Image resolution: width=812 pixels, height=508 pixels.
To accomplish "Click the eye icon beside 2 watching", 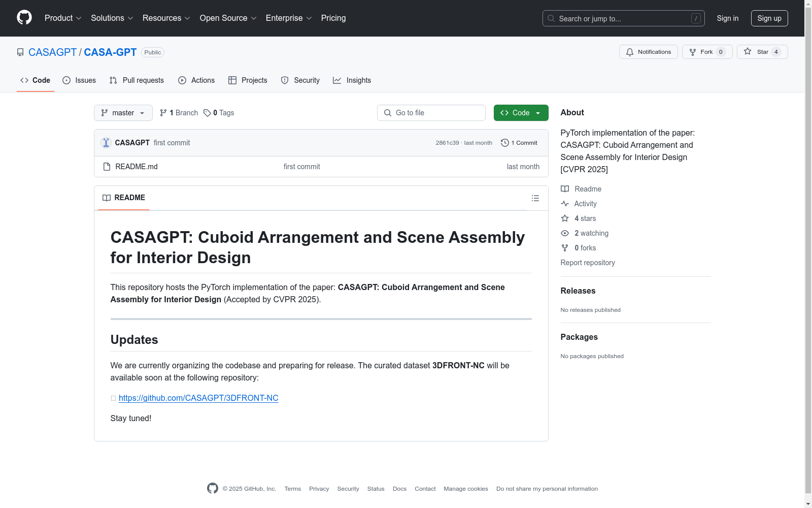I will point(565,233).
